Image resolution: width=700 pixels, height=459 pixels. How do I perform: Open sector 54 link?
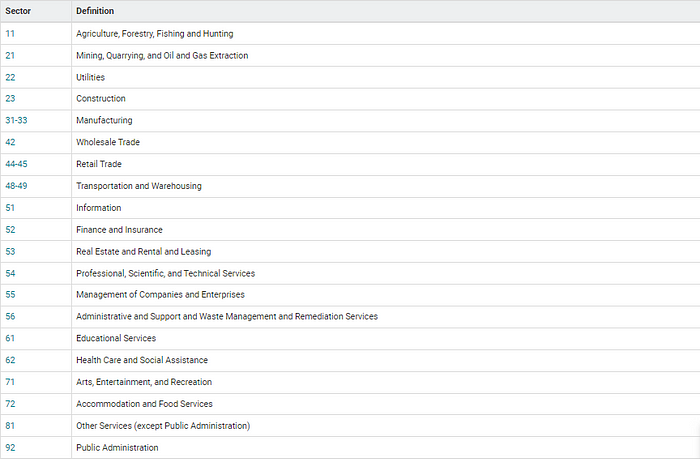click(x=10, y=273)
